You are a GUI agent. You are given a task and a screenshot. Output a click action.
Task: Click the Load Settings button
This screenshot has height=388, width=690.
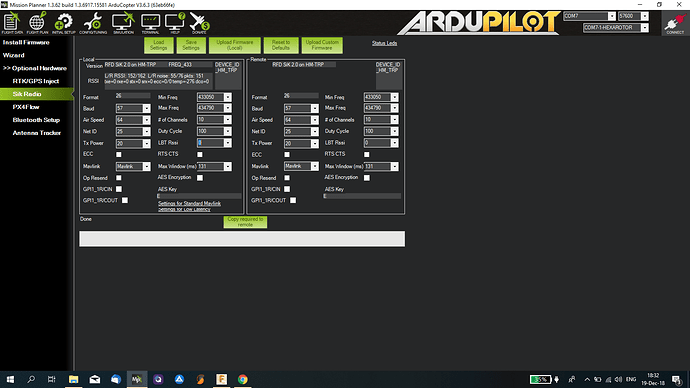coord(158,45)
